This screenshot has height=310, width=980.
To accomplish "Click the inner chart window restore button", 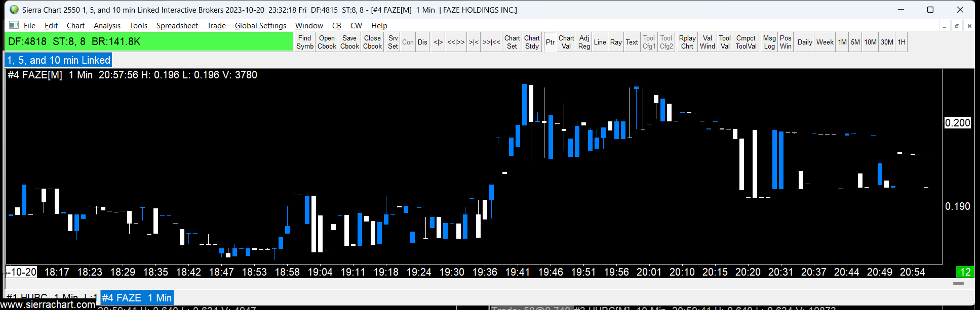I will point(957,26).
